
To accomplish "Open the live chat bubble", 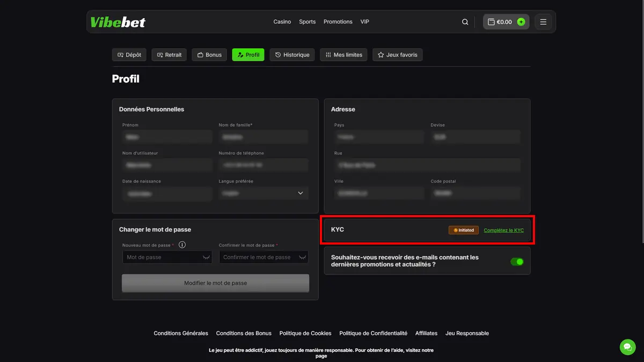I will pyautogui.click(x=627, y=346).
